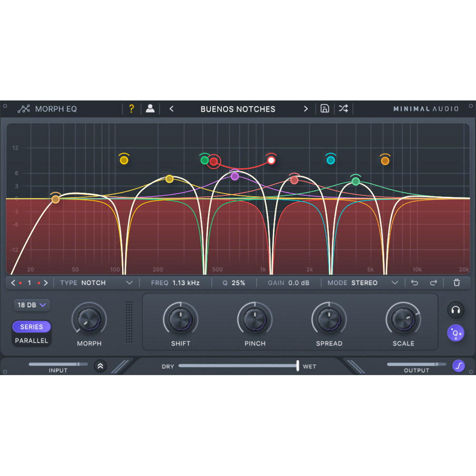
Task: Click the Scale knob
Action: point(403,319)
